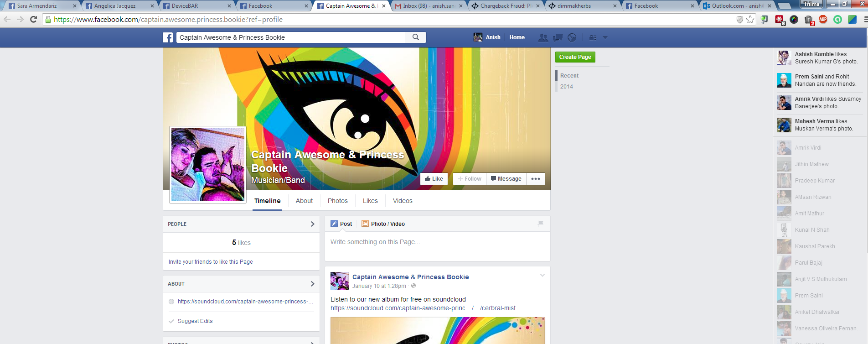Open the three-dots more actions button

536,179
